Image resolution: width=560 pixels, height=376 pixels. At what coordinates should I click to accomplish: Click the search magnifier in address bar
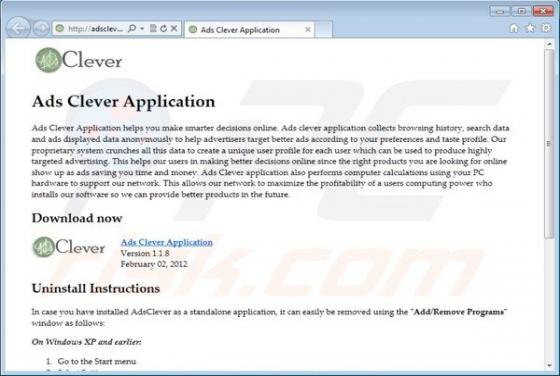(132, 28)
